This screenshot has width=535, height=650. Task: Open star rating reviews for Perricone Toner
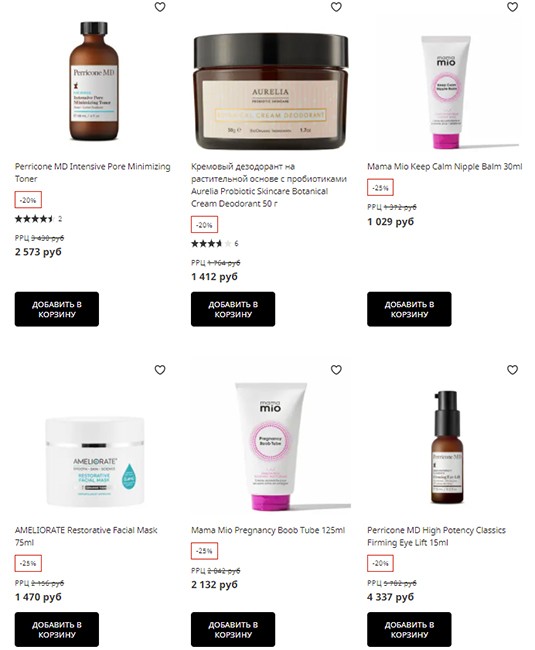point(39,219)
